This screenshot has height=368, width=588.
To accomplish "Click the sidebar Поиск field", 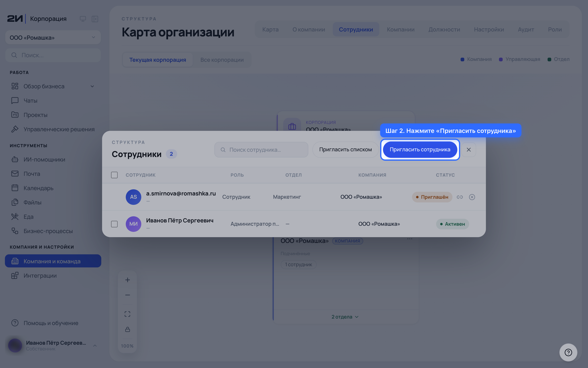I will (x=53, y=55).
